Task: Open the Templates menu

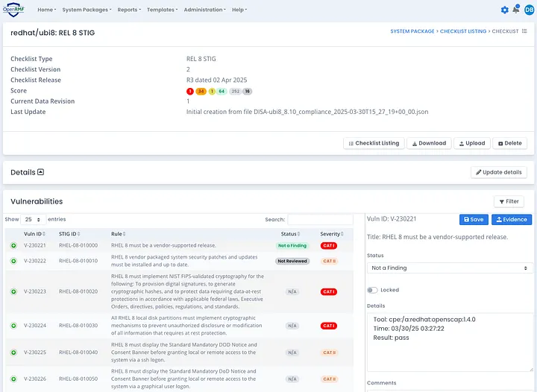Action: pos(162,10)
